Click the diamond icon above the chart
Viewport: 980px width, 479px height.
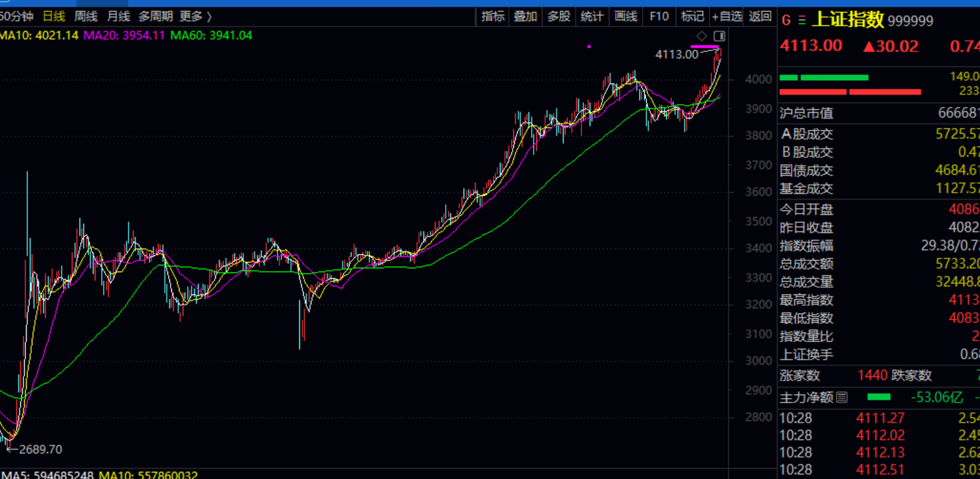pos(702,36)
